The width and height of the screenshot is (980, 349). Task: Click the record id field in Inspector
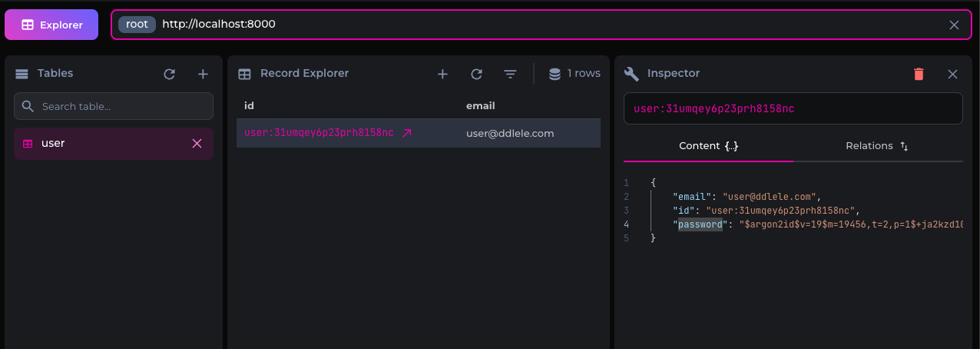point(791,108)
